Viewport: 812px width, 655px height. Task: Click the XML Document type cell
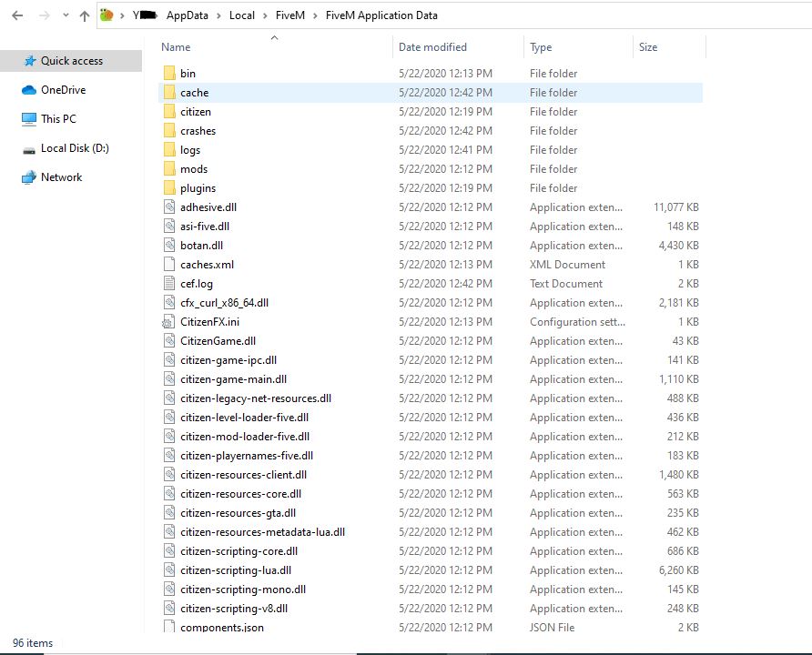[x=567, y=265]
